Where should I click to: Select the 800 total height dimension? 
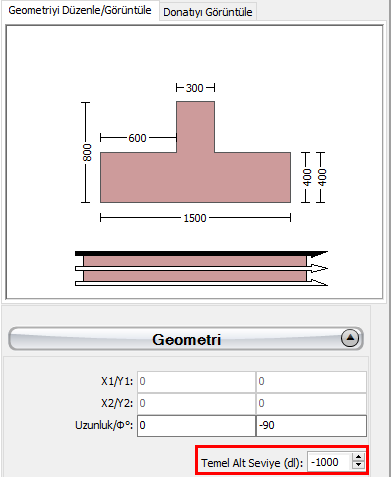tap(87, 152)
